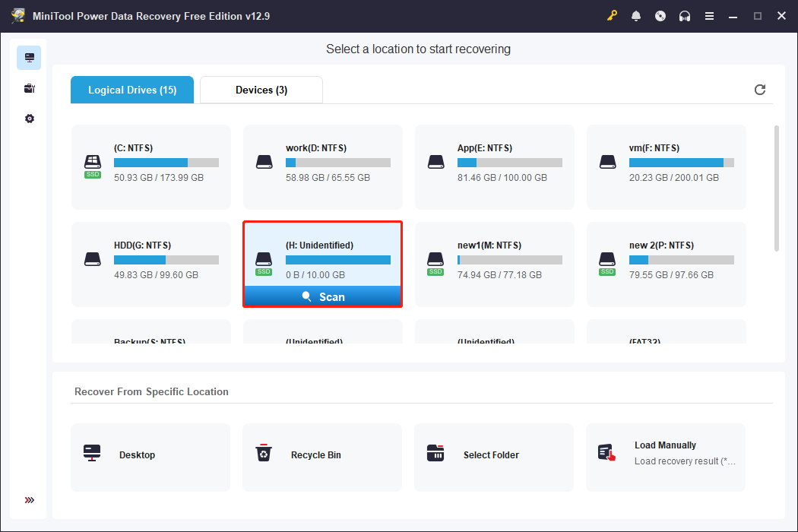
Task: Select new 2(P: NTFS) drive label
Action: [x=661, y=245]
